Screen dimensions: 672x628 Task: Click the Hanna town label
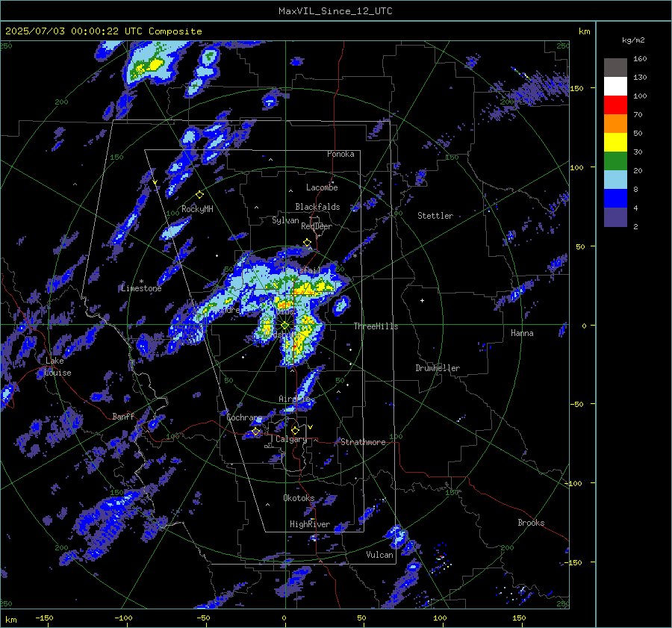[x=522, y=333]
